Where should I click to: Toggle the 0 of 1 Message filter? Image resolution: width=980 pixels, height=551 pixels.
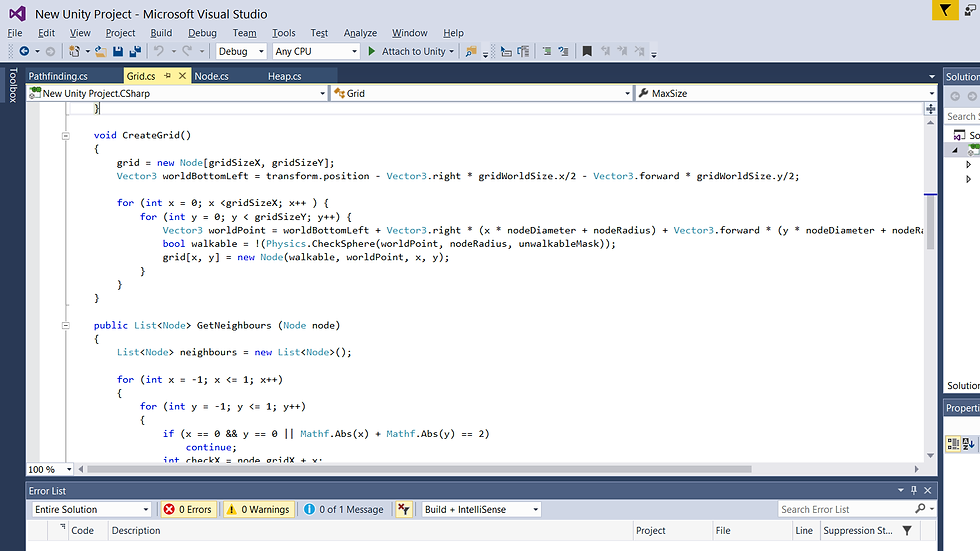[x=344, y=509]
